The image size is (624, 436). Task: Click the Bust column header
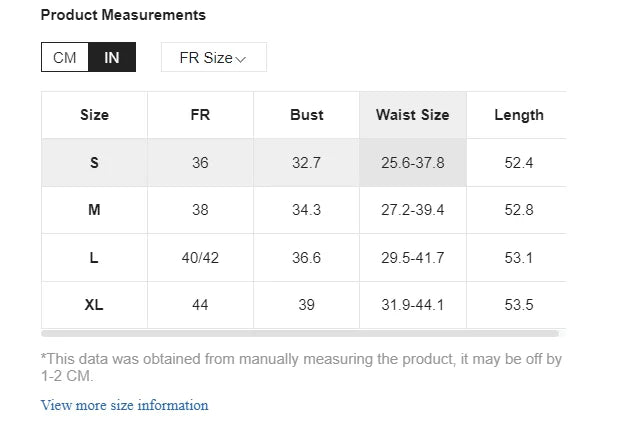click(x=306, y=115)
